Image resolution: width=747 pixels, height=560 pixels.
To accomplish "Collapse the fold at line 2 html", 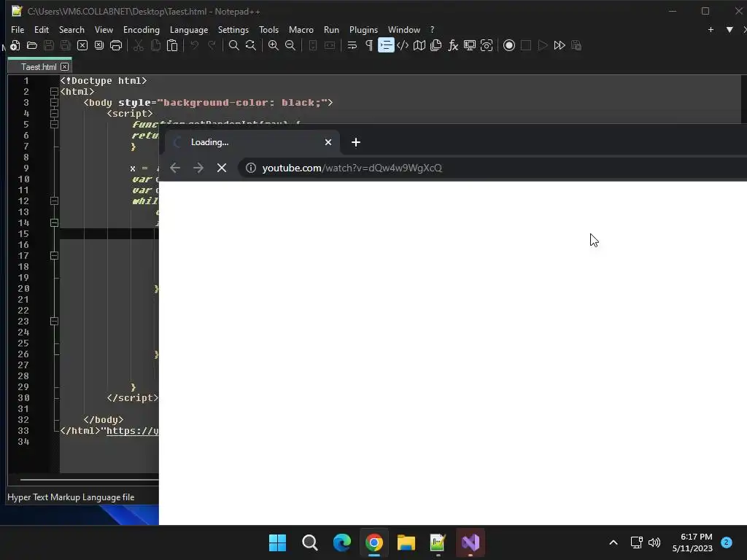I will coord(54,91).
